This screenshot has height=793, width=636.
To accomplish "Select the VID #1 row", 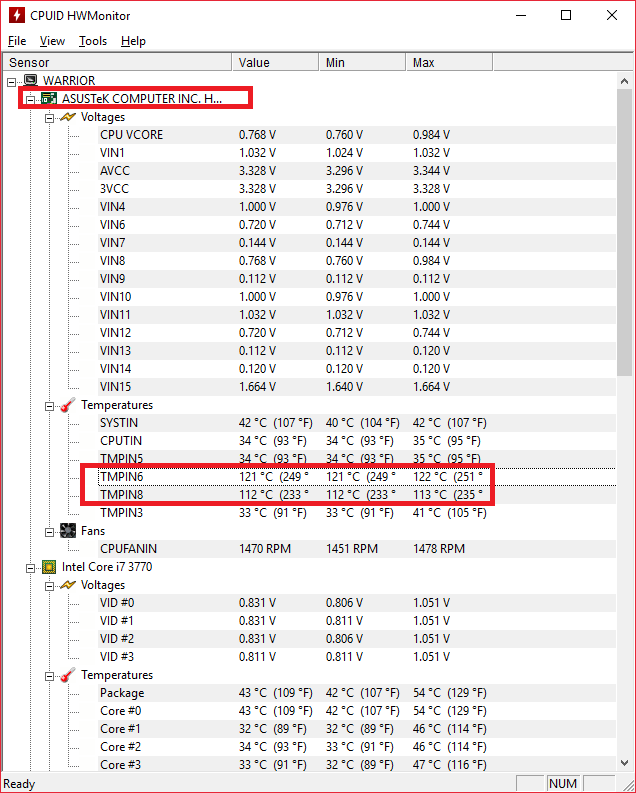I will coord(357,621).
